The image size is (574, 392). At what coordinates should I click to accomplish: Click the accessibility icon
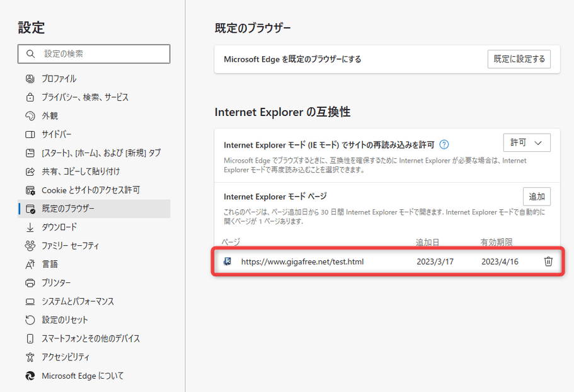click(x=30, y=357)
